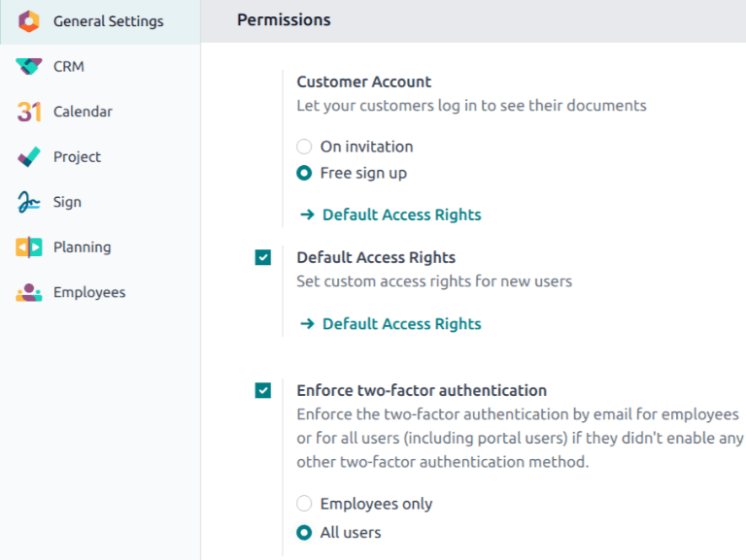Click the Project checkmark icon
The width and height of the screenshot is (746, 560).
point(29,156)
